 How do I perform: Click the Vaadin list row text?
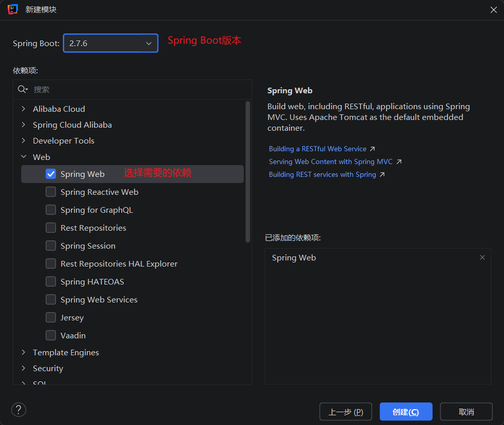73,336
